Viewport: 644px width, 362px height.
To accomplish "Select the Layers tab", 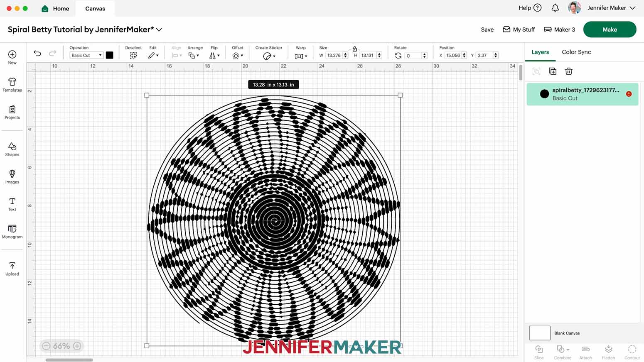I will coord(540,52).
